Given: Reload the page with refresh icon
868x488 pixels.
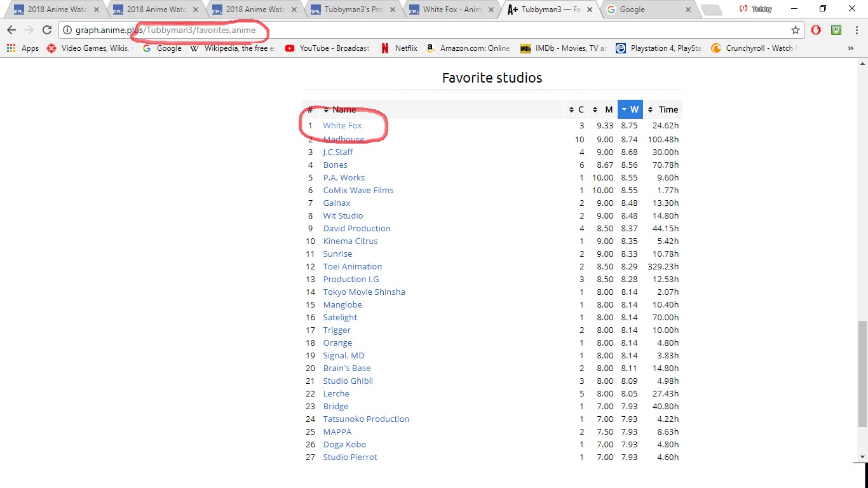Looking at the screenshot, I should point(46,30).
